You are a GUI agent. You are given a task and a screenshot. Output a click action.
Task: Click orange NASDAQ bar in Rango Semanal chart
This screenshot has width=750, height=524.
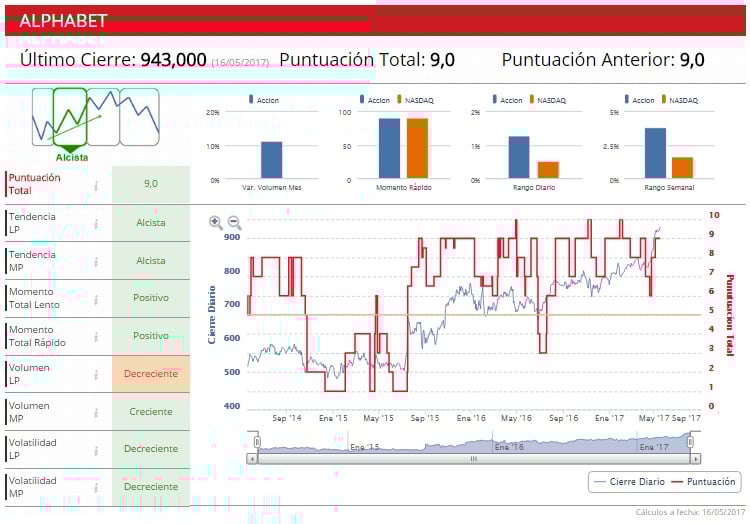click(682, 168)
